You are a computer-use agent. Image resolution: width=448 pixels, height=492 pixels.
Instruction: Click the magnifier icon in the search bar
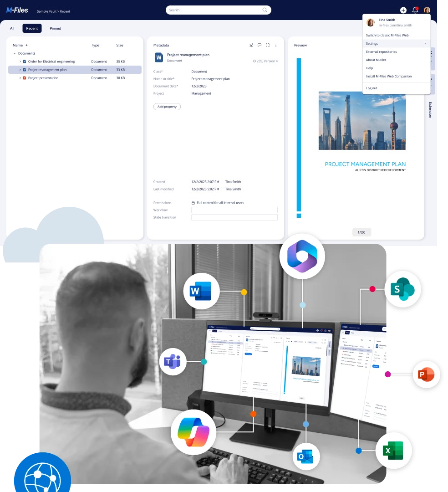(265, 10)
